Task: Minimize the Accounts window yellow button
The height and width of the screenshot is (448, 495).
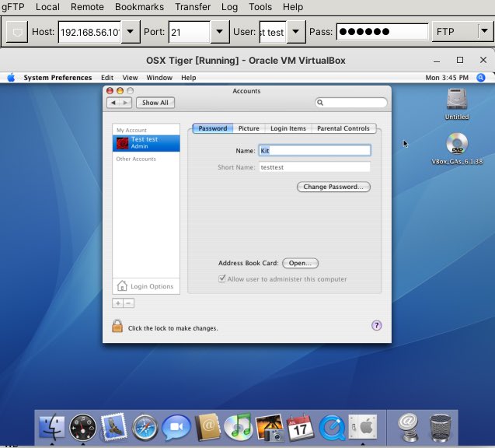Action: tap(120, 91)
